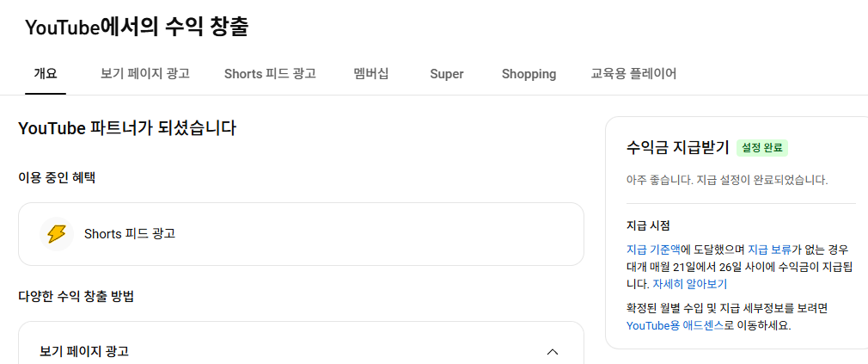This screenshot has height=364, width=868.
Task: Select the 교육용 플레이어 tab
Action: click(x=633, y=74)
